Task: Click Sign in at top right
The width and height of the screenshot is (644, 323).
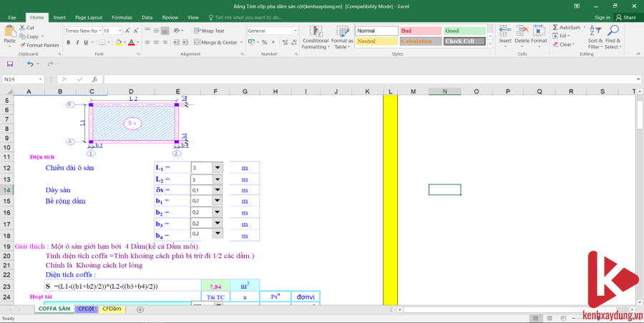Action: (602, 17)
